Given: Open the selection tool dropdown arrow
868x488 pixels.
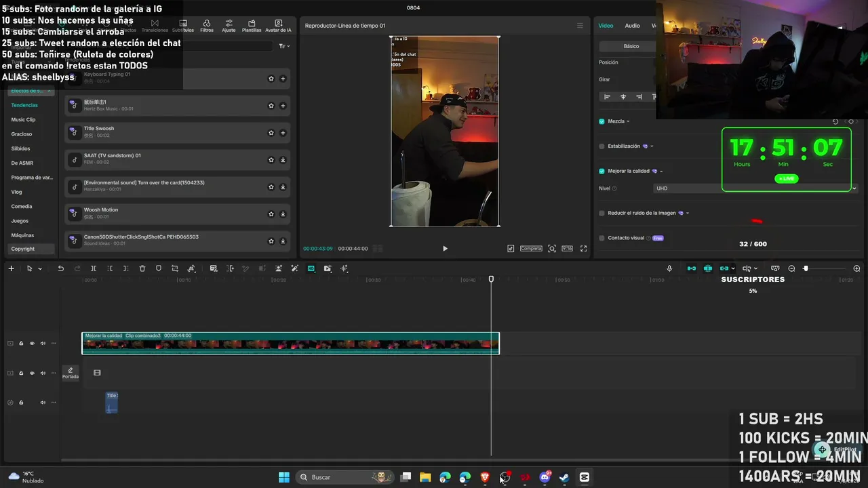Looking at the screenshot, I should [x=40, y=269].
